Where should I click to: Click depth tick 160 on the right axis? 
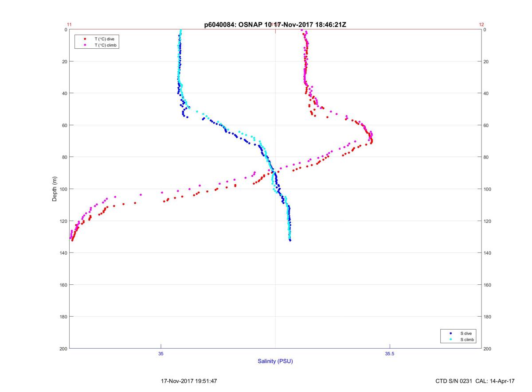click(487, 285)
